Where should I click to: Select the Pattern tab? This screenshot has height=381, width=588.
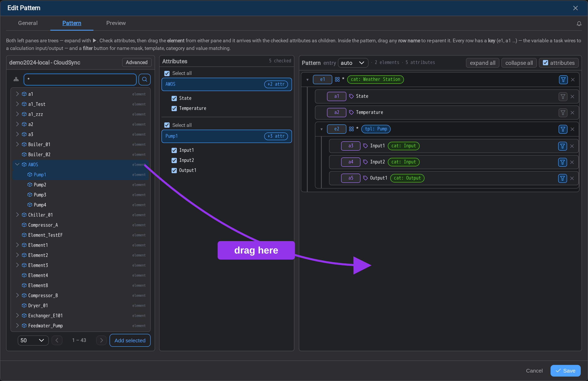72,23
